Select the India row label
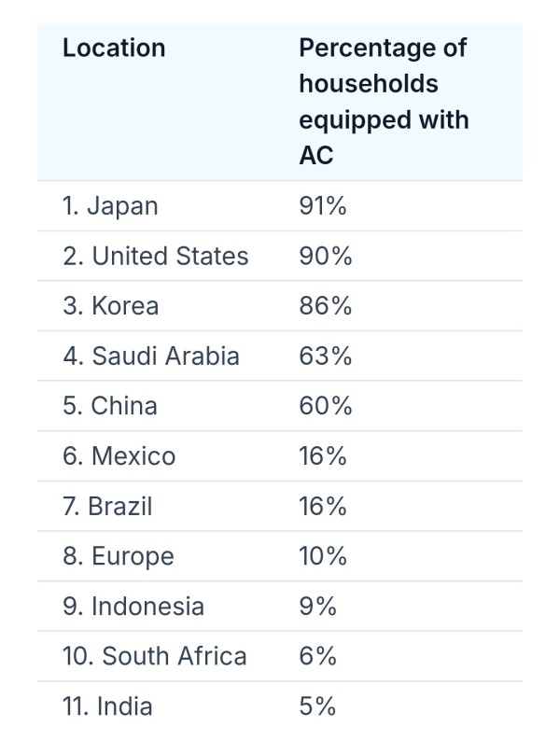This screenshot has height=755, width=560. [x=107, y=706]
